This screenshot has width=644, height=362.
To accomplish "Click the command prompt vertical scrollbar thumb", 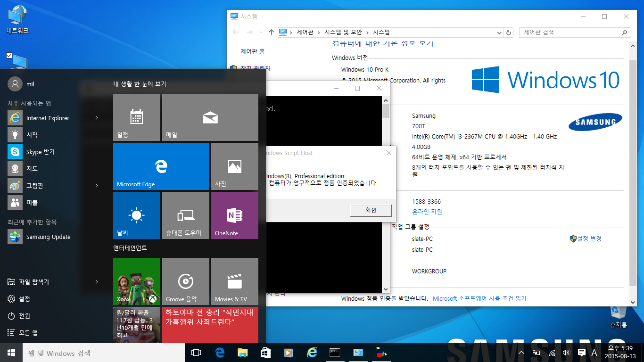I will pos(386,111).
